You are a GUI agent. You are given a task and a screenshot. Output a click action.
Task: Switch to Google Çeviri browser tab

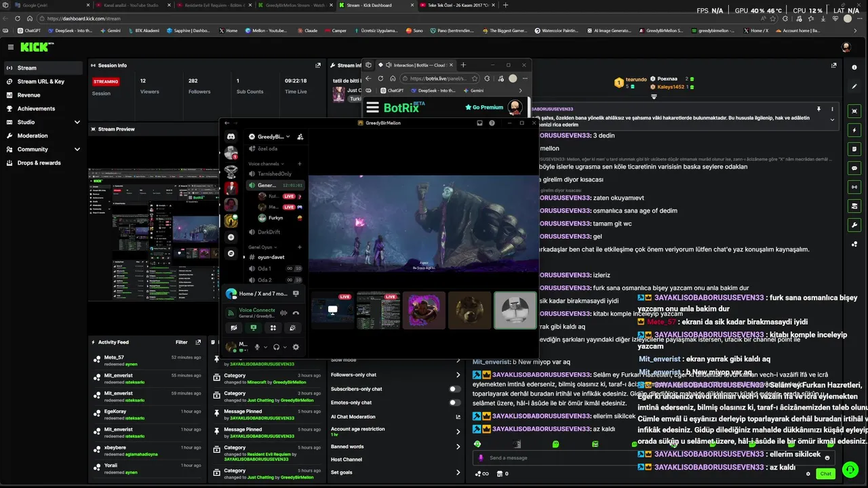pos(51,5)
